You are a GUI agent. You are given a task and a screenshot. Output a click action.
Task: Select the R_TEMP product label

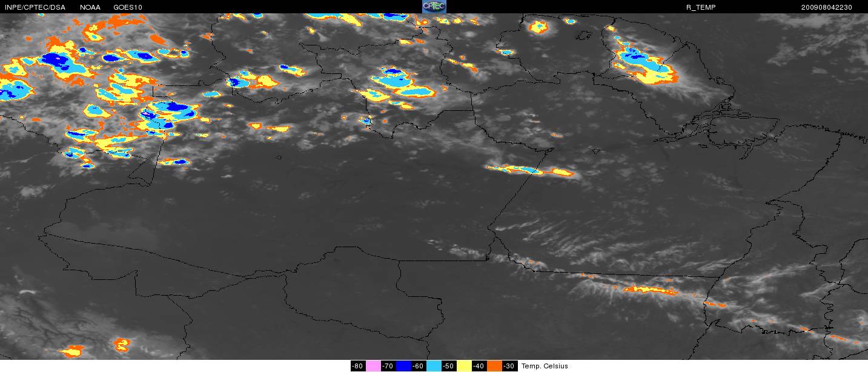(x=701, y=7)
